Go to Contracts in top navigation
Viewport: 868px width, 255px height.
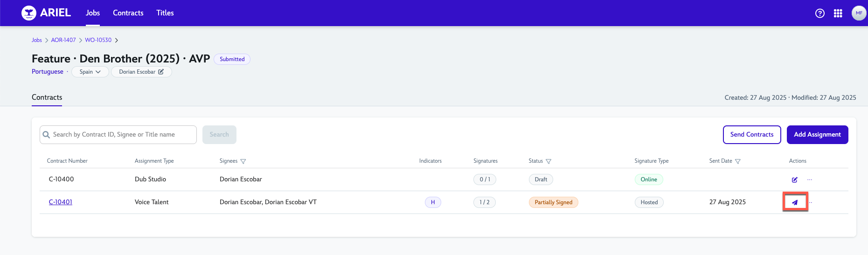128,13
